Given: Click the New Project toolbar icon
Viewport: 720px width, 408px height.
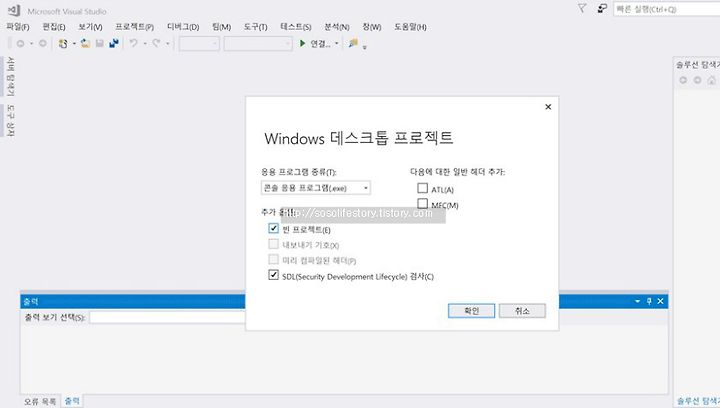Looking at the screenshot, I should point(63,44).
